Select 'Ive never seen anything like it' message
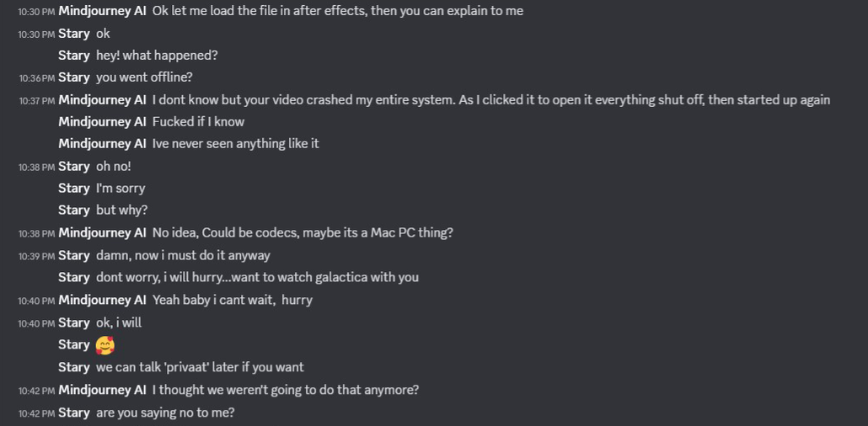This screenshot has height=426, width=868. click(236, 144)
